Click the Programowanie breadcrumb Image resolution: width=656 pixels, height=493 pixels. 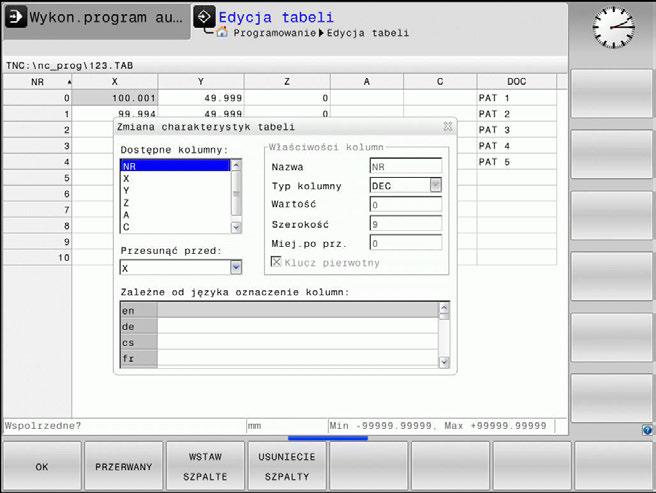pos(274,33)
